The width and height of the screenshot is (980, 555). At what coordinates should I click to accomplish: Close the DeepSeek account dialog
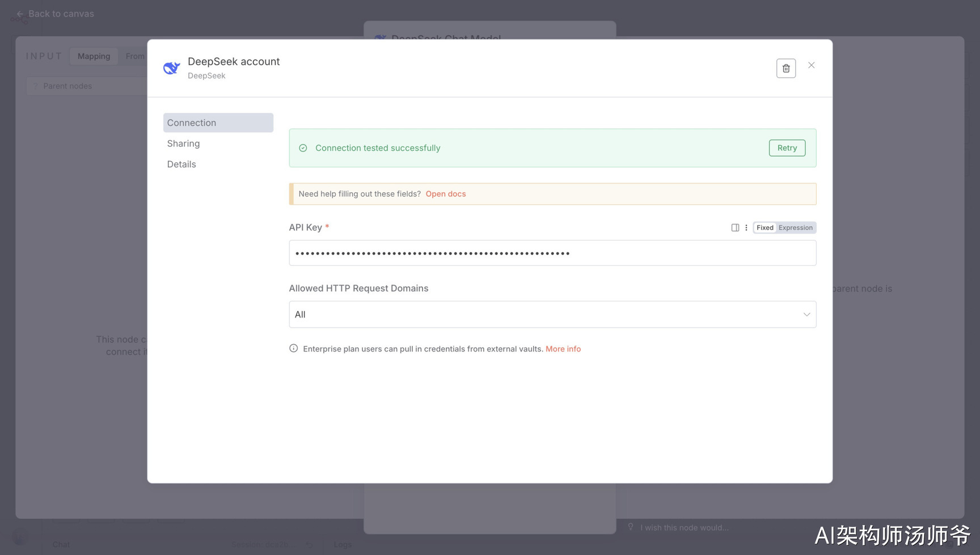click(811, 65)
